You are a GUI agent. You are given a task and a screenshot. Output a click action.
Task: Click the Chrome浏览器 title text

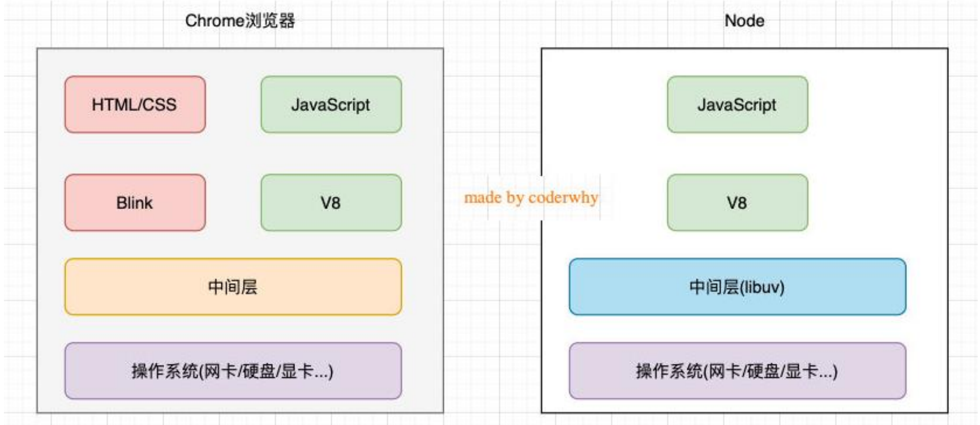click(240, 21)
